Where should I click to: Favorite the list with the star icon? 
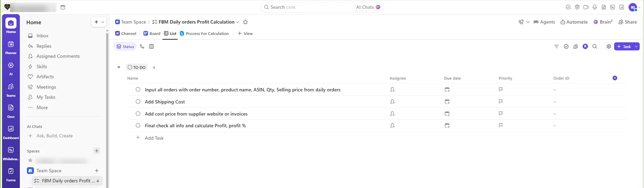[246, 22]
